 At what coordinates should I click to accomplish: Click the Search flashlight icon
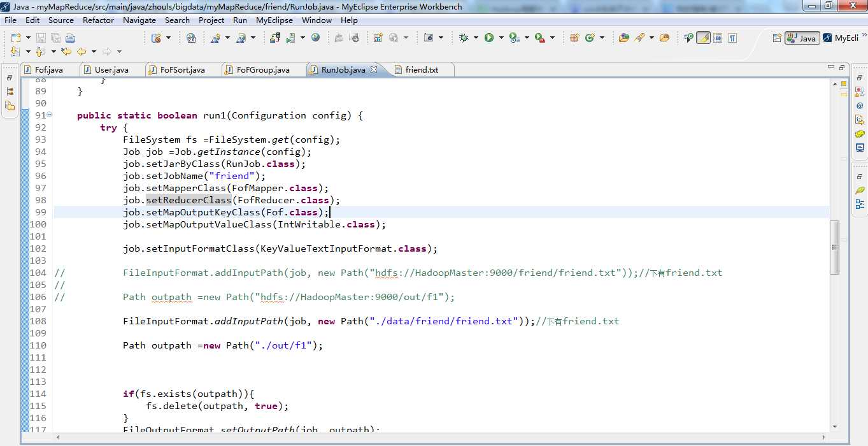point(639,38)
